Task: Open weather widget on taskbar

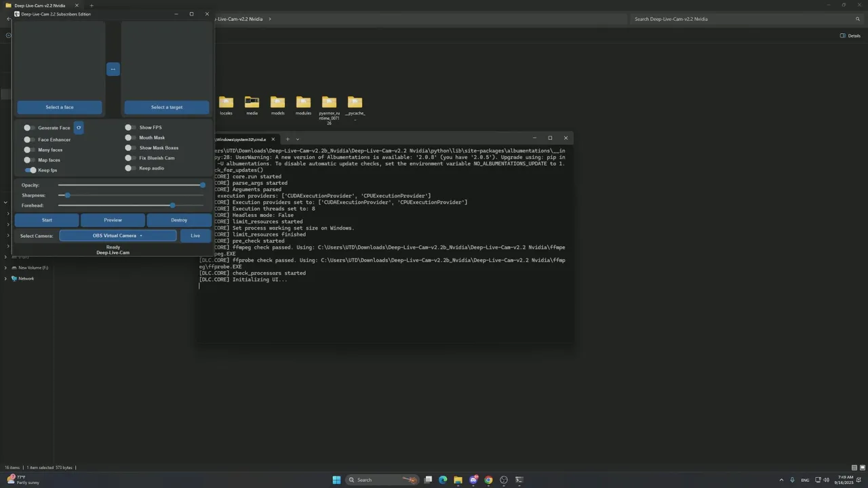Action: click(x=24, y=480)
